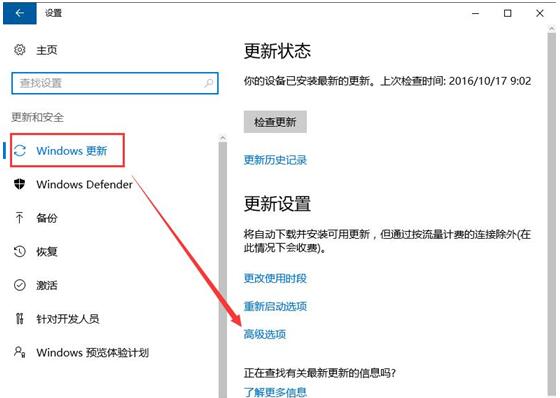Click the 备份 upload arrow icon
Viewport: 560px width, 398px height.
point(20,218)
